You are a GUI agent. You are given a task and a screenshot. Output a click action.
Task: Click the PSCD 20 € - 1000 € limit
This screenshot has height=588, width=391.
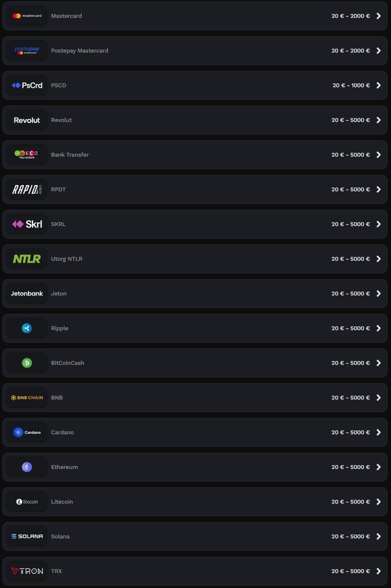[x=351, y=85]
